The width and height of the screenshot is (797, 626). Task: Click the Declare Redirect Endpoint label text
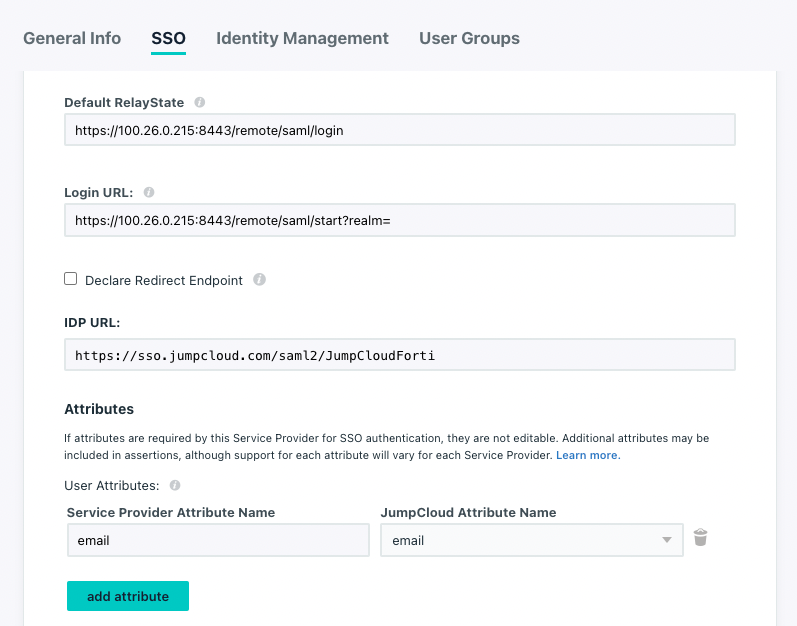164,280
